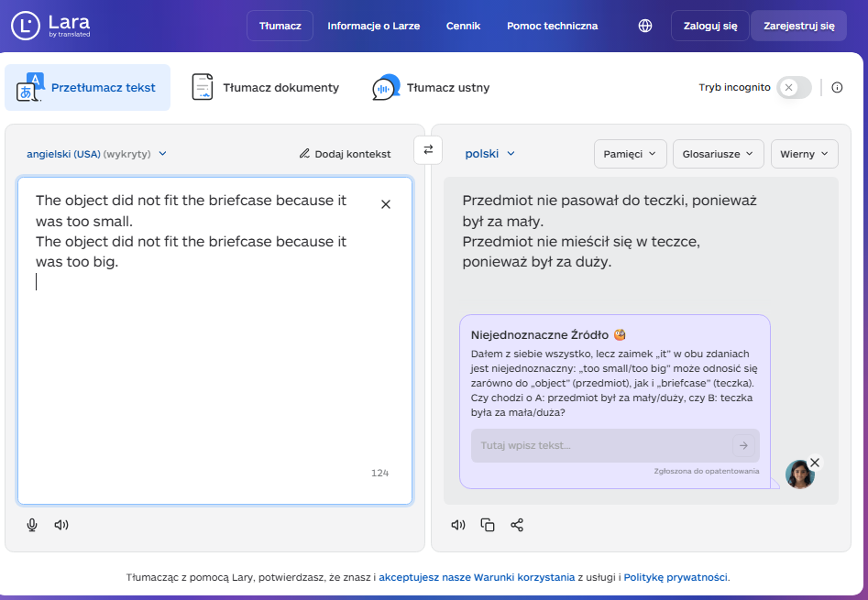The height and width of the screenshot is (600, 868).
Task: Share the translation via share icon
Action: point(517,525)
